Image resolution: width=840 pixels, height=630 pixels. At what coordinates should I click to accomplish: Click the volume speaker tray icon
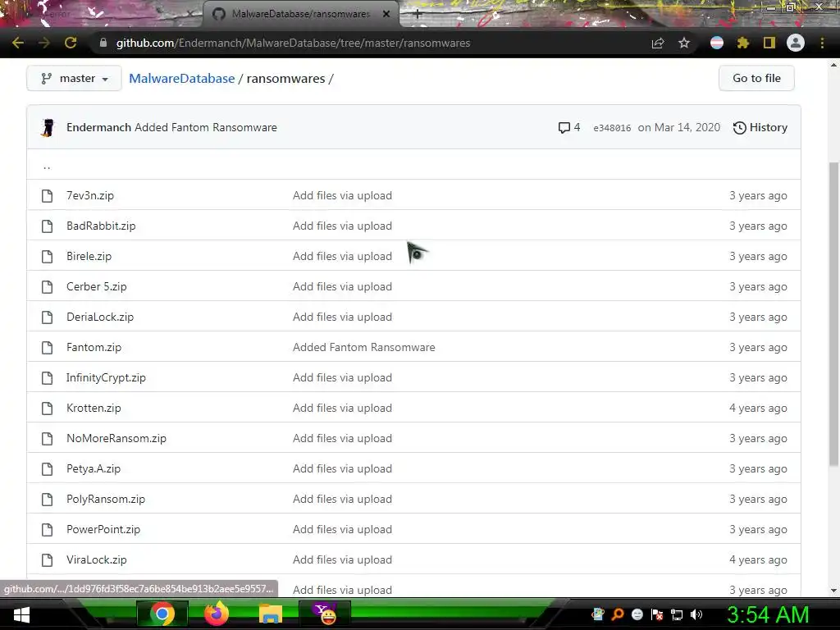pyautogui.click(x=696, y=614)
